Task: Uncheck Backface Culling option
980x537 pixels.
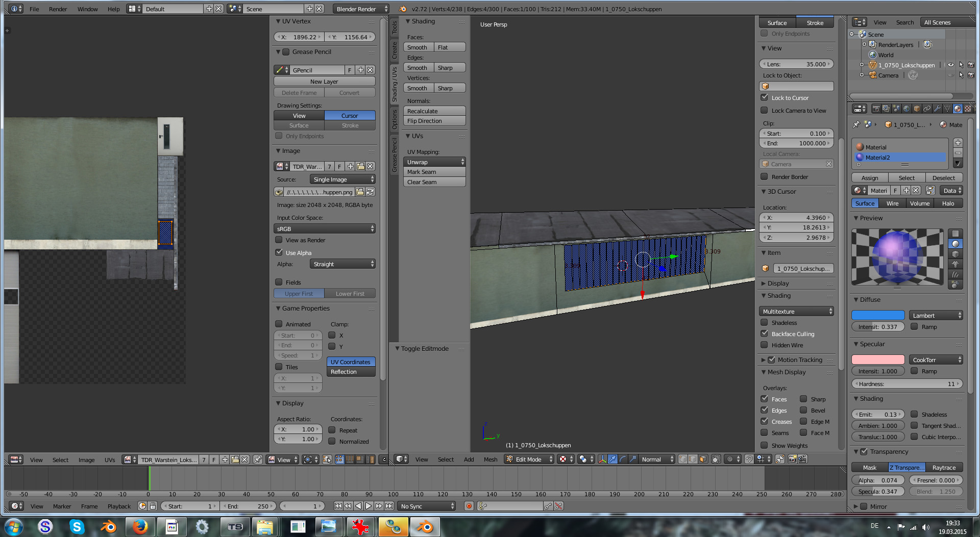Action: 764,334
